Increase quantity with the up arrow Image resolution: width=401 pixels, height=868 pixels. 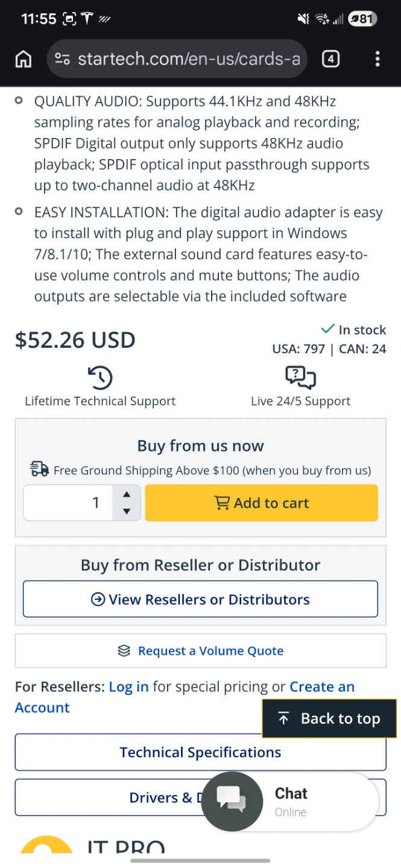126,494
